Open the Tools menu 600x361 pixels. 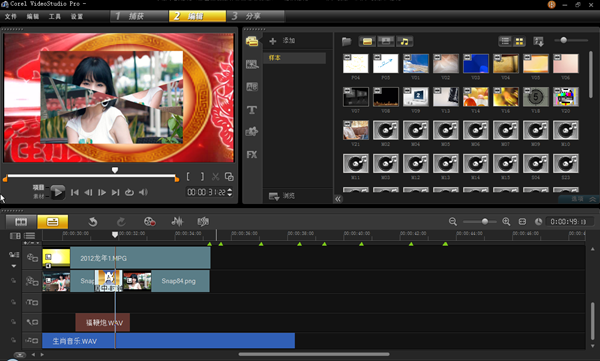[55, 16]
